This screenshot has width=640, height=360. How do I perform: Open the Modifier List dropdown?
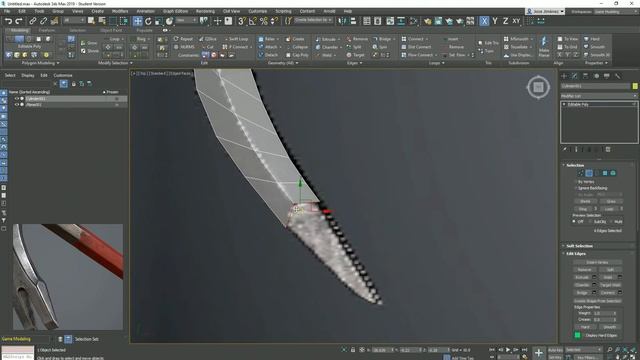598,96
